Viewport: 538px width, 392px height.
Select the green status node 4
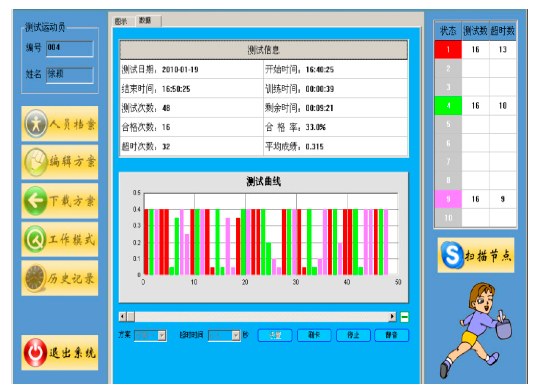(448, 106)
